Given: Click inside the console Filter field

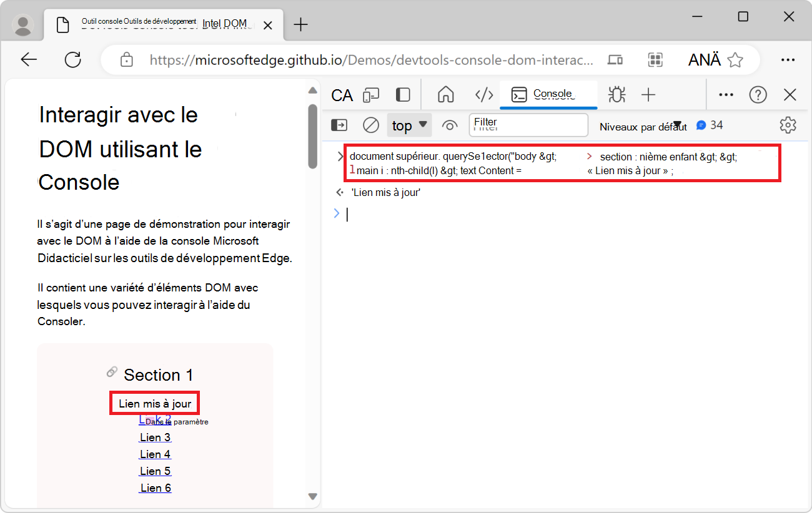Looking at the screenshot, I should [528, 125].
